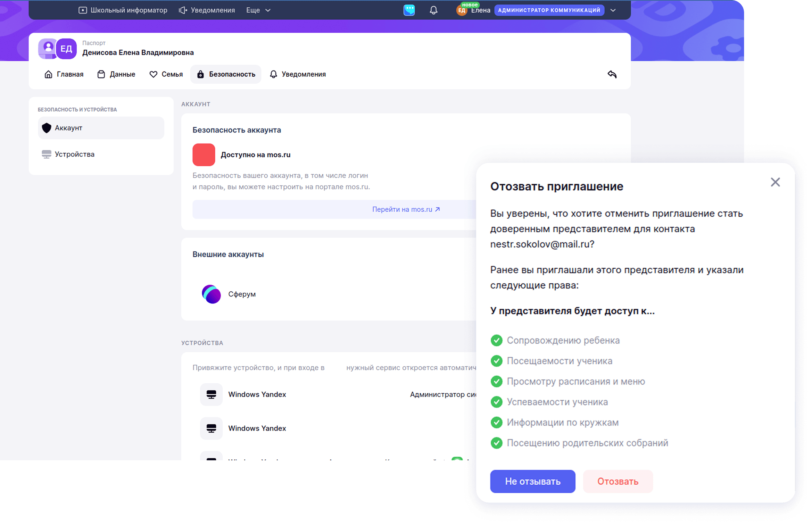Follow the Перейти на mos.ru link
The image size is (812, 526).
click(x=406, y=209)
